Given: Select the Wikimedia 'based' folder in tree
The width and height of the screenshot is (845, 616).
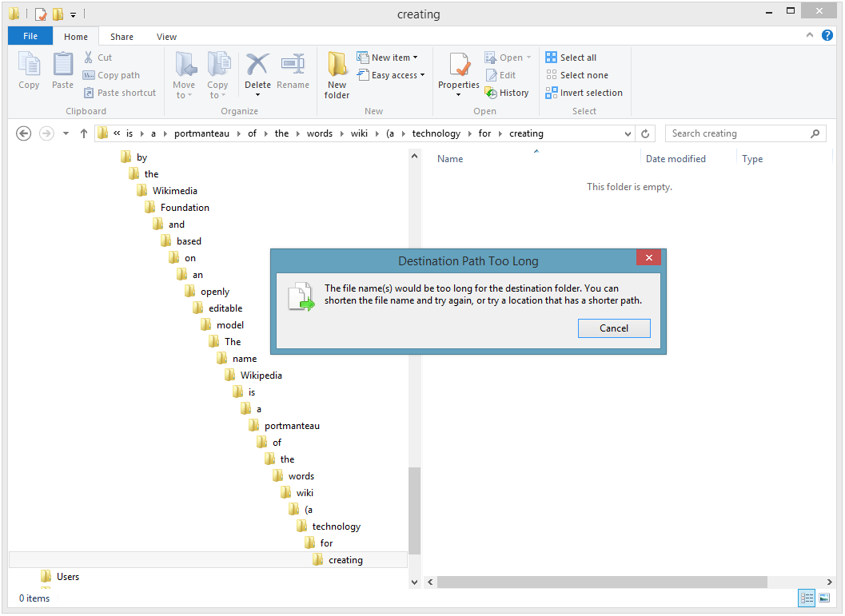Looking at the screenshot, I should tap(181, 241).
